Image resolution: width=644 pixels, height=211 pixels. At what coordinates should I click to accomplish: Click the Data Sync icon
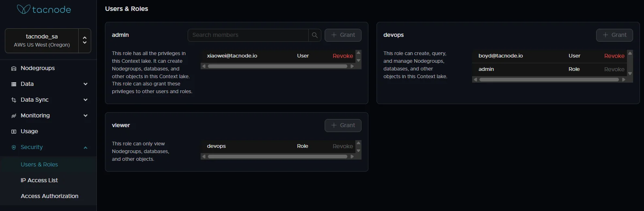(x=14, y=100)
